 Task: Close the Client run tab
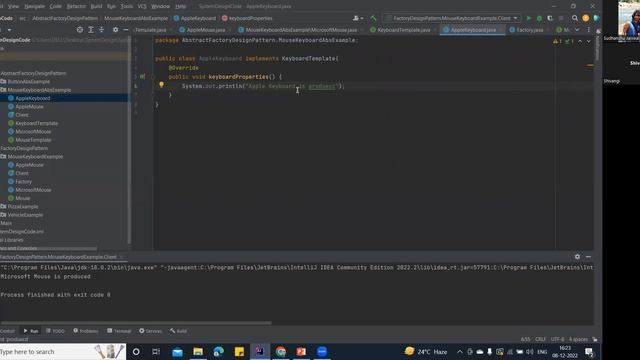click(121, 257)
